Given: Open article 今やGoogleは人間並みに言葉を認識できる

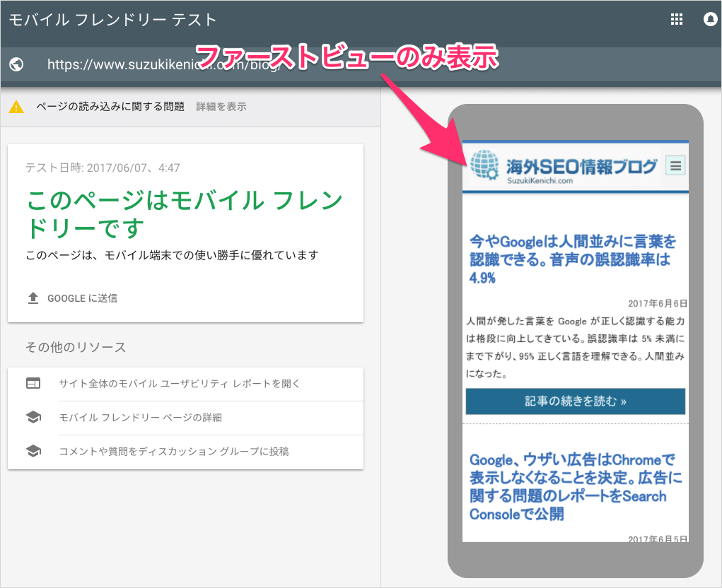Looking at the screenshot, I should pos(573,259).
